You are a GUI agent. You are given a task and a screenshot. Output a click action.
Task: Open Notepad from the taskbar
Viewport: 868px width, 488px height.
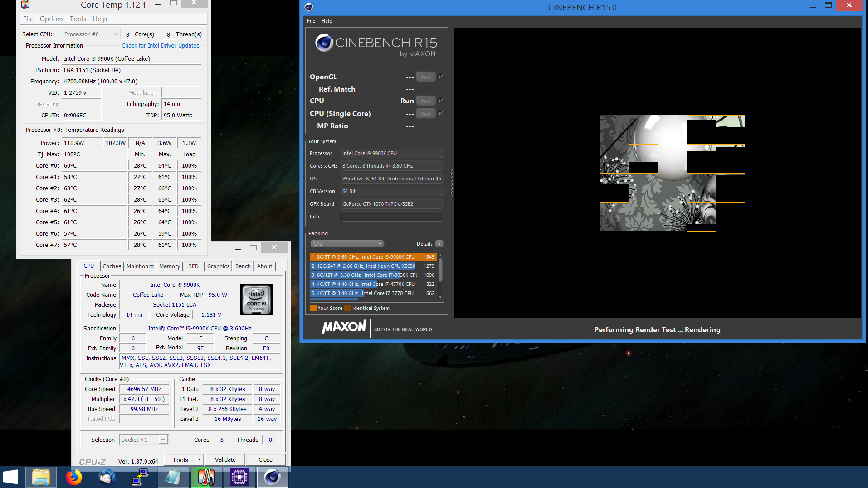point(173,477)
